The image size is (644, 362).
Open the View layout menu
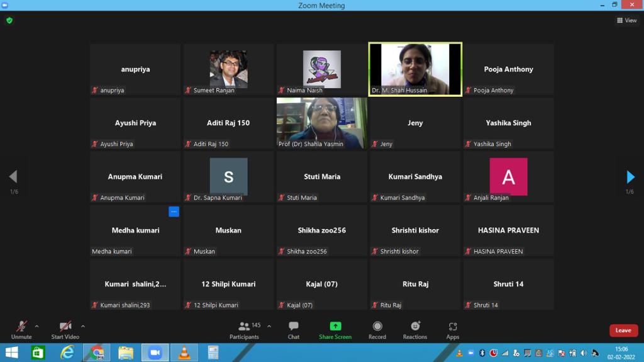coord(627,21)
